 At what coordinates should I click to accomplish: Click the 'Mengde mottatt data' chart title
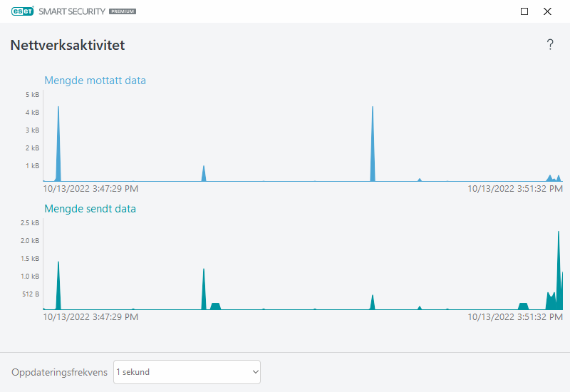[95, 81]
